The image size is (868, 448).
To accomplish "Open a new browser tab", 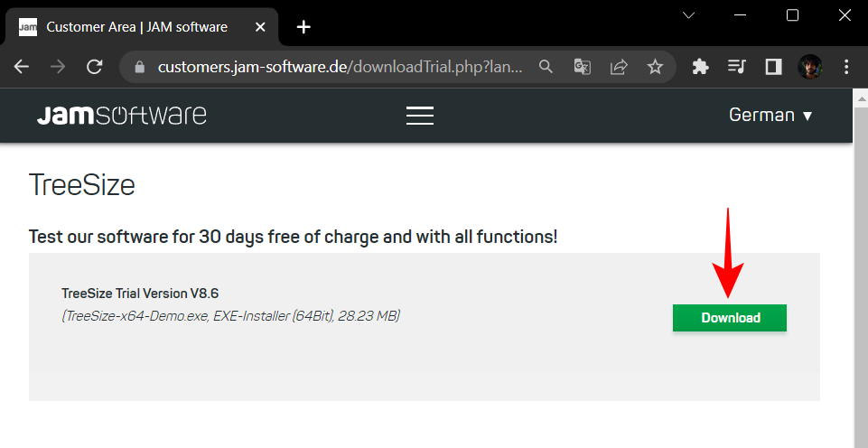I will [x=303, y=26].
